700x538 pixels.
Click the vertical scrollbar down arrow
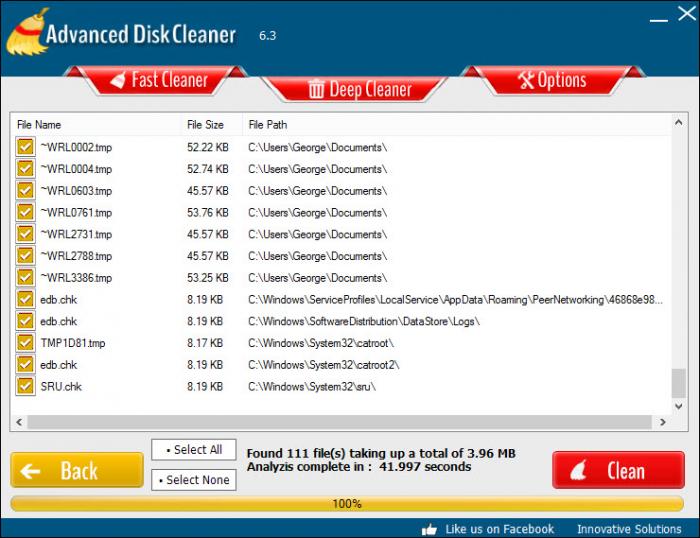[x=679, y=406]
